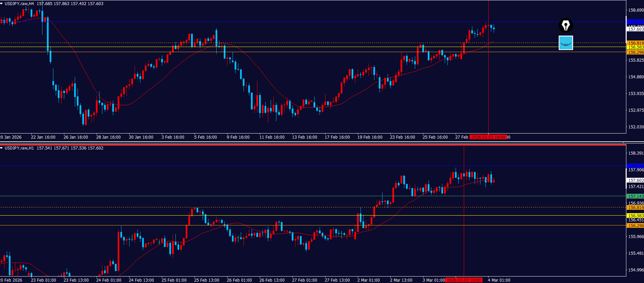Select red 2026.03.03 16:00 time marker on H1
The height and width of the screenshot is (283, 644).
[x=464, y=280]
